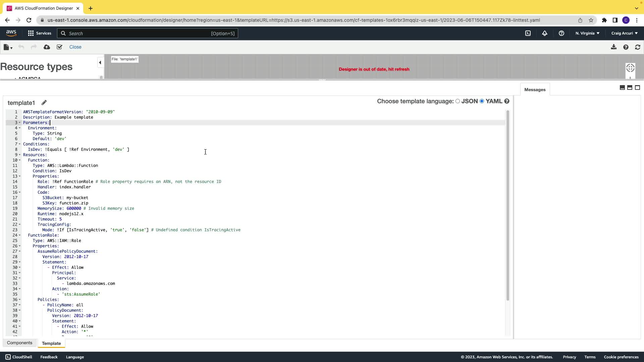644x362 pixels.
Task: Open AWS CloudShell icon in top navigation
Action: pyautogui.click(x=528, y=33)
